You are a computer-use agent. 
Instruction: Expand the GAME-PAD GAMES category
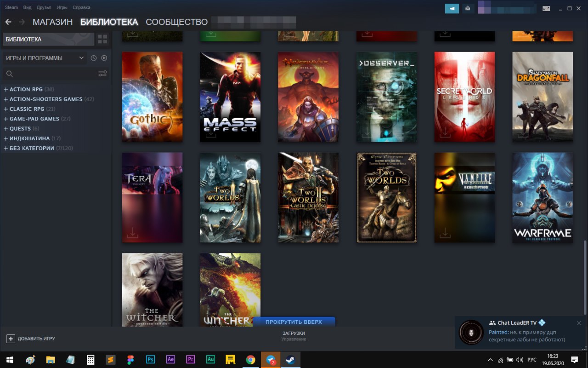[37, 119]
